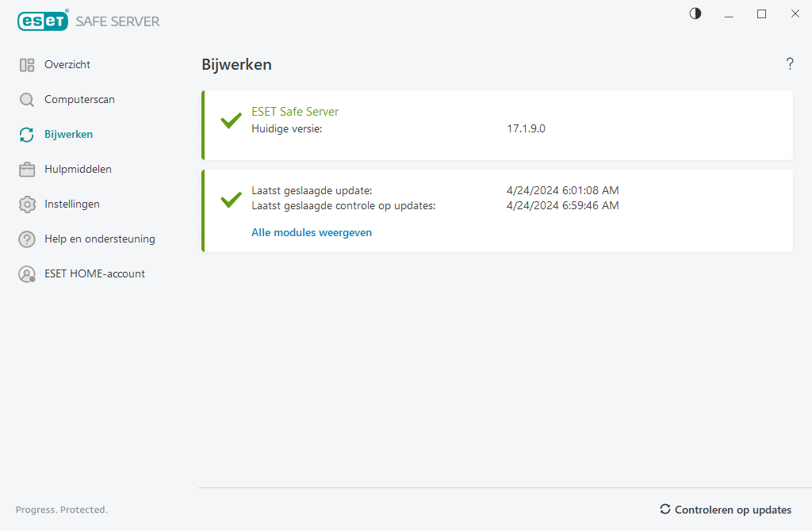The width and height of the screenshot is (812, 531).
Task: Open Instellingen using the gear icon
Action: click(x=26, y=204)
